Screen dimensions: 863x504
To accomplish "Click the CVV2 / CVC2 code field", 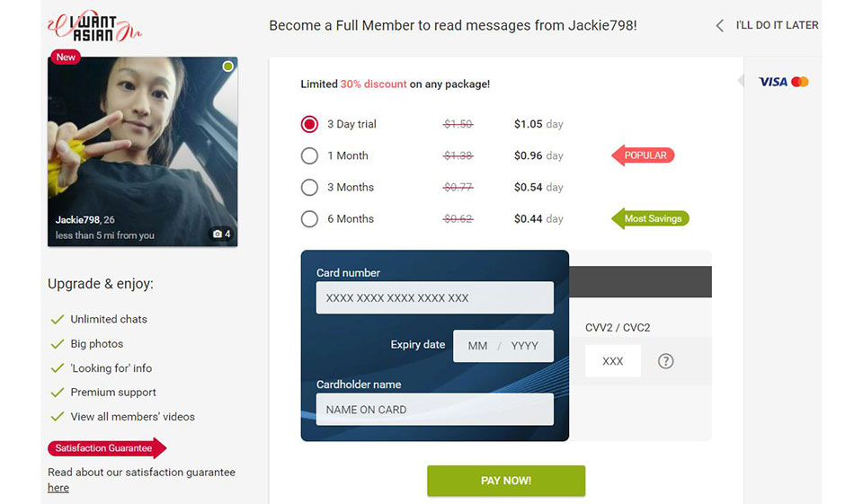I will [x=612, y=361].
